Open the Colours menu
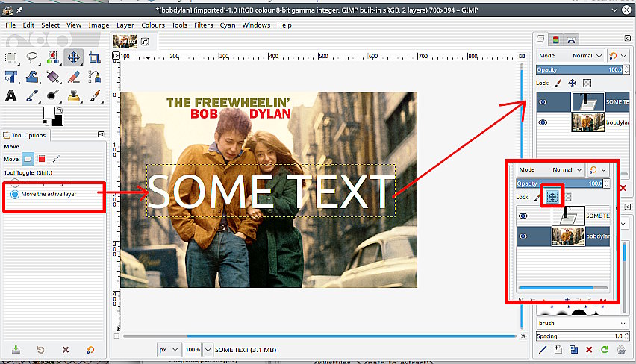This screenshot has height=364, width=636. click(153, 25)
